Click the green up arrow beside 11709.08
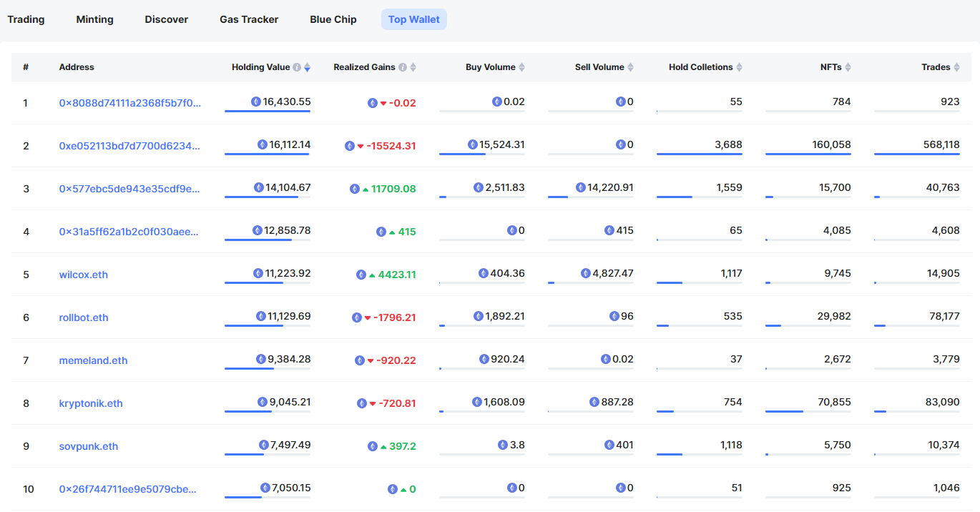This screenshot has height=512, width=980. (366, 189)
